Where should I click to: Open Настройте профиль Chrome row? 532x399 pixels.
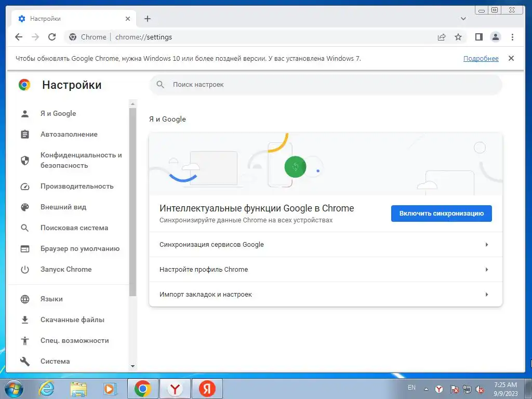326,270
